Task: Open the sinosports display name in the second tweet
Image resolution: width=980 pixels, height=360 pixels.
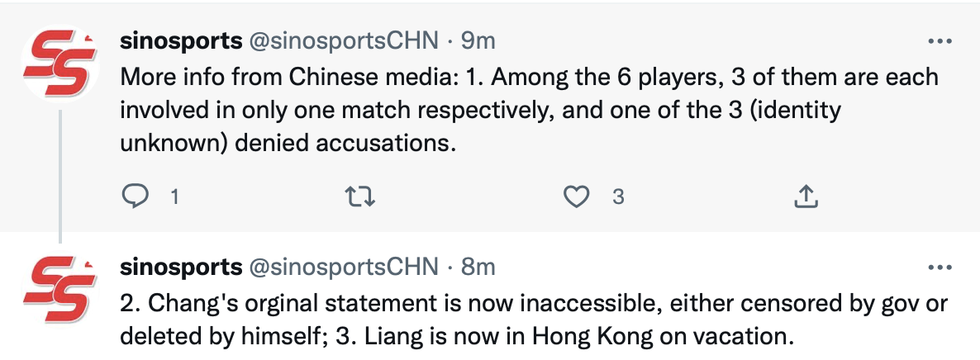Action: (181, 268)
